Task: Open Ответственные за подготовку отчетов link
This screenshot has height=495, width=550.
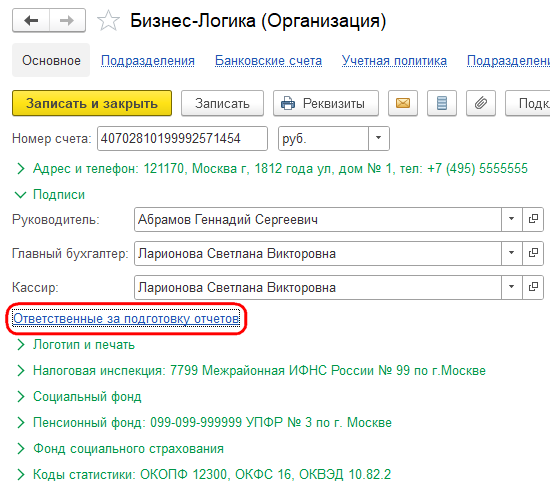Action: click(126, 319)
